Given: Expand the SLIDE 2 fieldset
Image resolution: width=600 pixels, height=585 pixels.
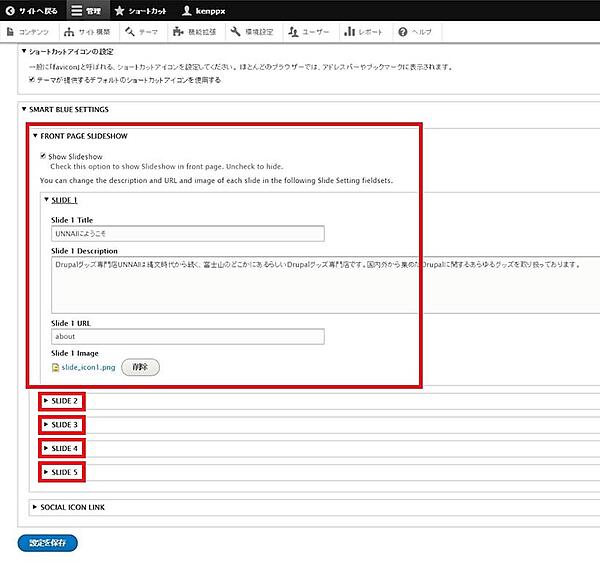Looking at the screenshot, I should click(64, 401).
